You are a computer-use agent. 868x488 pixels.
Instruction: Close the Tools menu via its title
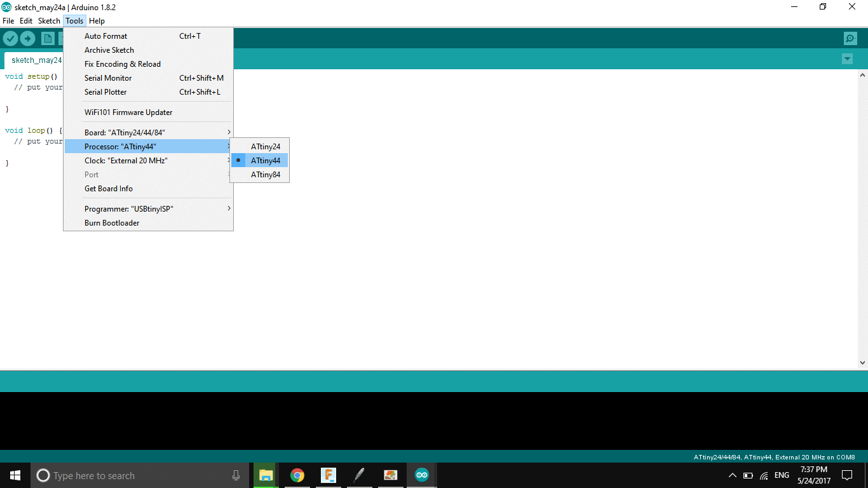[x=74, y=21]
